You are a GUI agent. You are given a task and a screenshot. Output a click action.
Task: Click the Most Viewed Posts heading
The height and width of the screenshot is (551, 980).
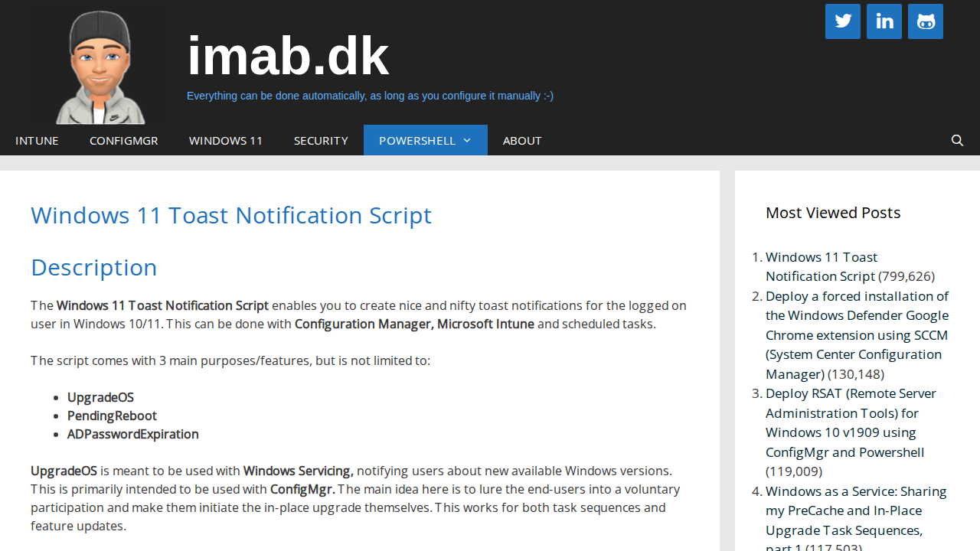point(833,212)
